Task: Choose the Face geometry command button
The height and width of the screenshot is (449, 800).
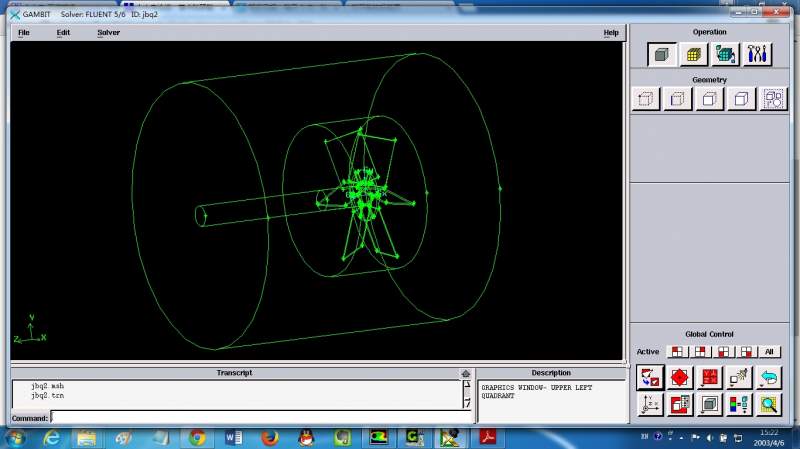Action: 710,98
